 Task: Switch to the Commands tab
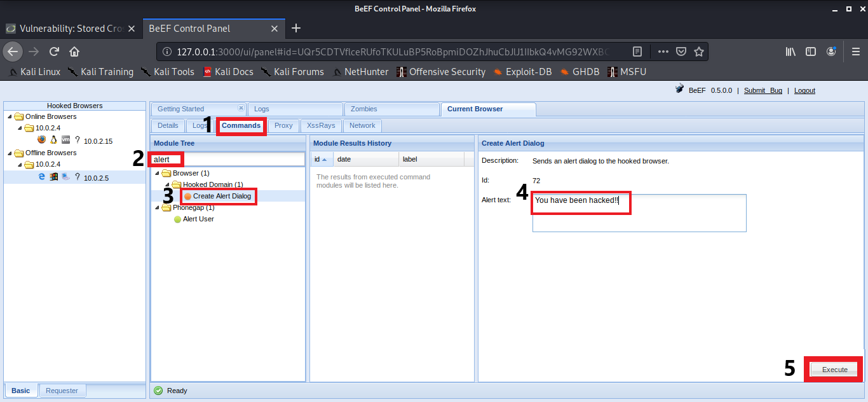pos(241,125)
